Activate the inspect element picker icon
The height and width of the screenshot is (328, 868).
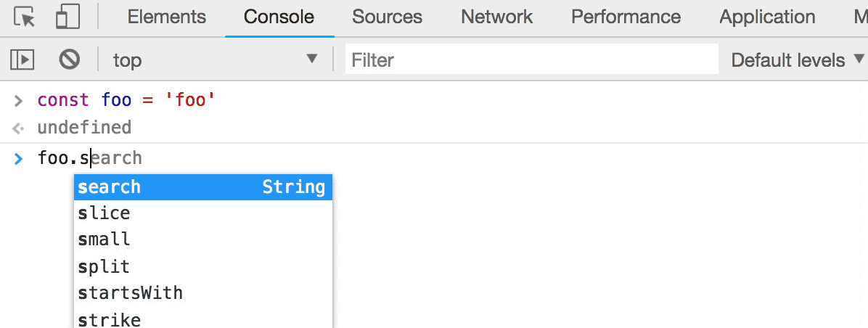(25, 17)
